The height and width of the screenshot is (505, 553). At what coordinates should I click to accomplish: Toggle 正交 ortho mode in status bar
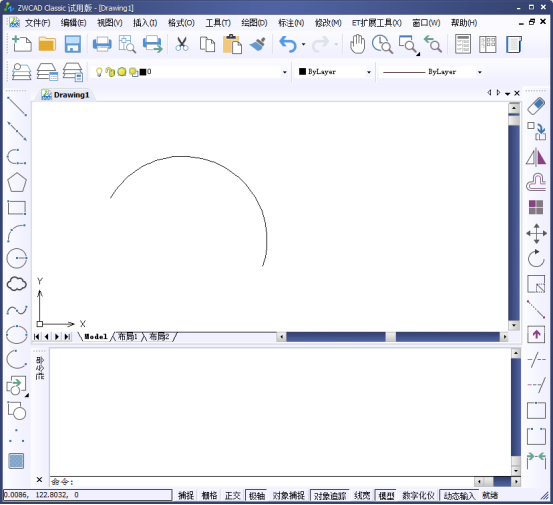click(233, 495)
